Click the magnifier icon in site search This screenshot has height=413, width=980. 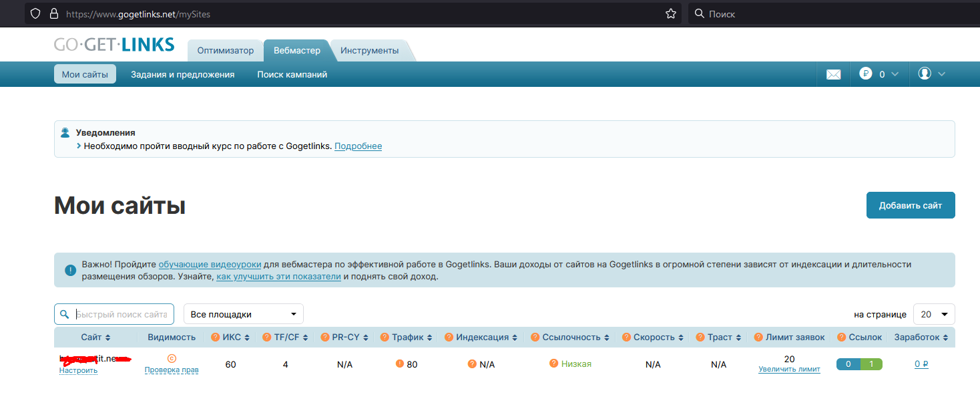pos(64,314)
